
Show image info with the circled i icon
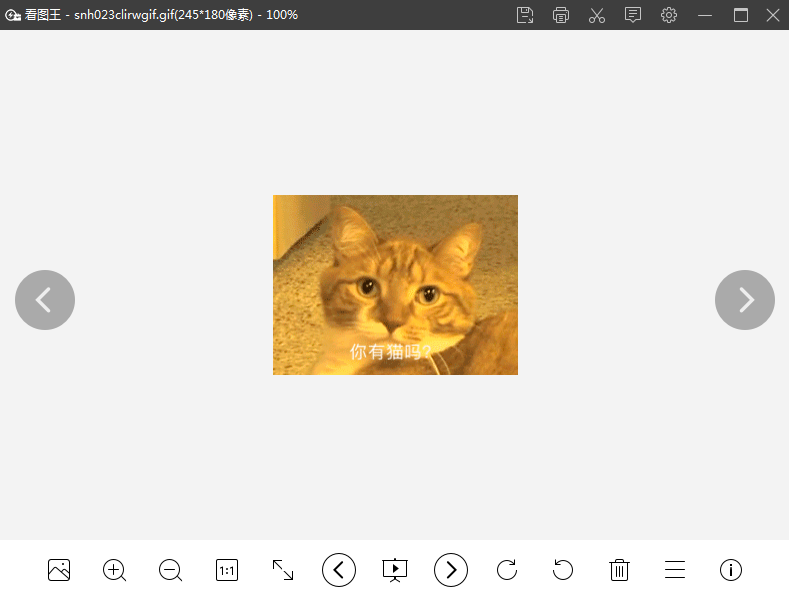click(x=731, y=570)
